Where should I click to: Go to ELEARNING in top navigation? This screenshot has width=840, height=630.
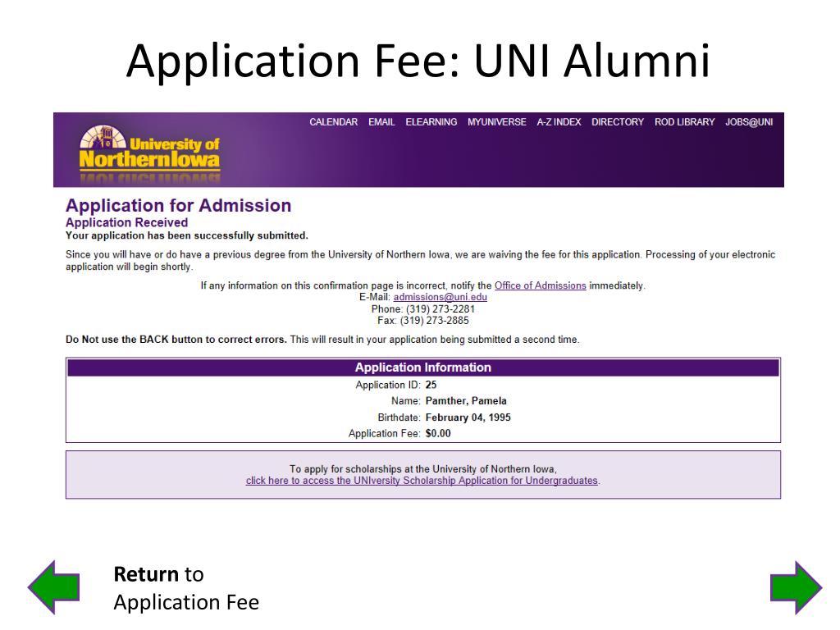[x=431, y=122]
